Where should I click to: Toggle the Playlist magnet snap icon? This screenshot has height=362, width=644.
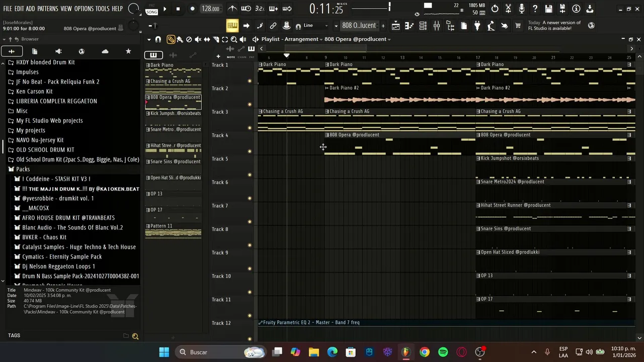(x=158, y=39)
